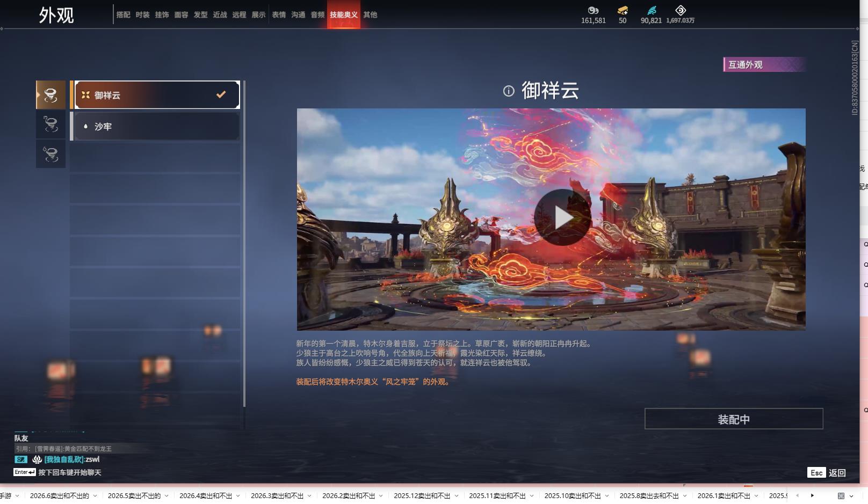Open the 2025.8卖出去和不出 sheet tab

[x=649, y=496]
